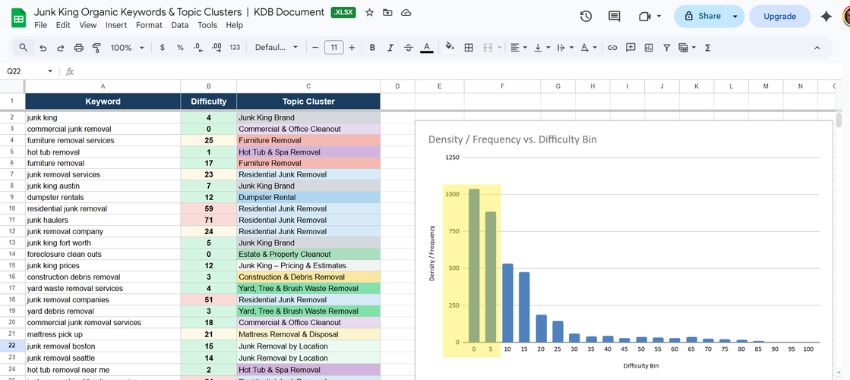Open the horizontal align dropdown
This screenshot has width=850, height=380.
[x=519, y=48]
